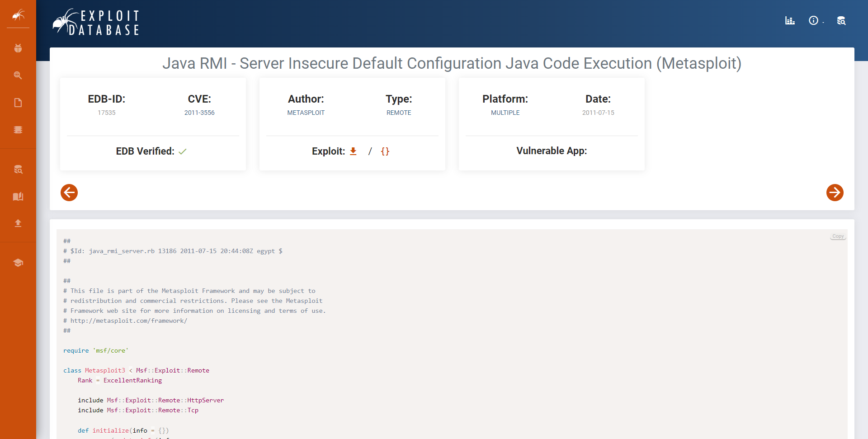Click the $Id java_rmi_server.rb comment line
The height and width of the screenshot is (439, 868).
pyautogui.click(x=173, y=251)
